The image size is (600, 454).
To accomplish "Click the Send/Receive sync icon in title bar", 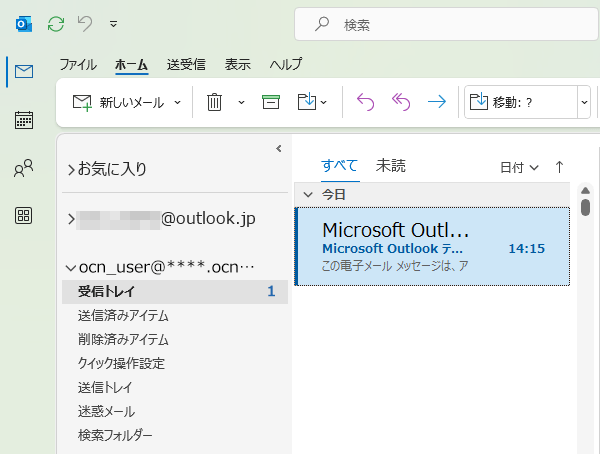I will (56, 22).
